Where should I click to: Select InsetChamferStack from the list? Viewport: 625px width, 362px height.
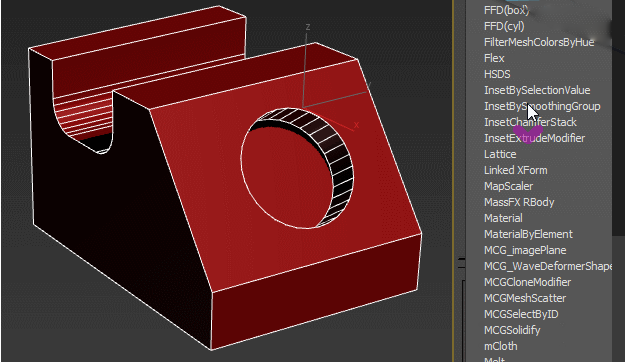tap(530, 122)
